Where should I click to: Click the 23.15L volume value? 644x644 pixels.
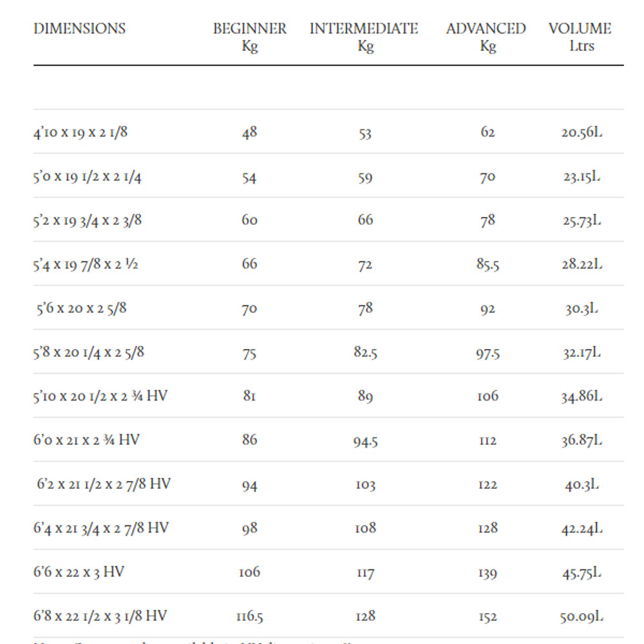click(582, 176)
